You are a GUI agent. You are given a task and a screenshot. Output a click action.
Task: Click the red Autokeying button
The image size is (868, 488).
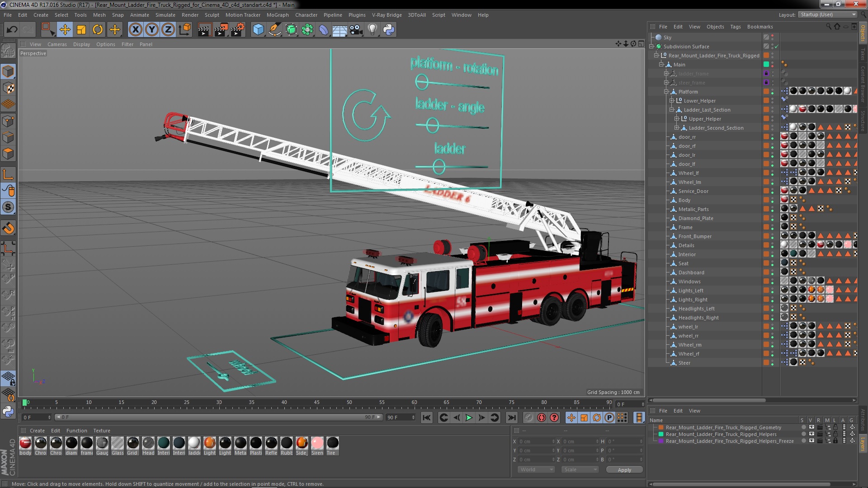[541, 418]
